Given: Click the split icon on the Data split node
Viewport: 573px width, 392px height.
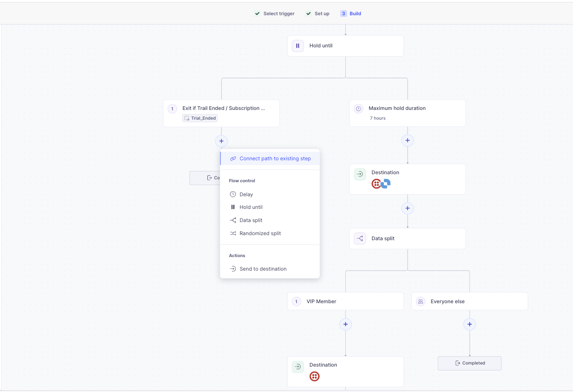Looking at the screenshot, I should pos(359,238).
